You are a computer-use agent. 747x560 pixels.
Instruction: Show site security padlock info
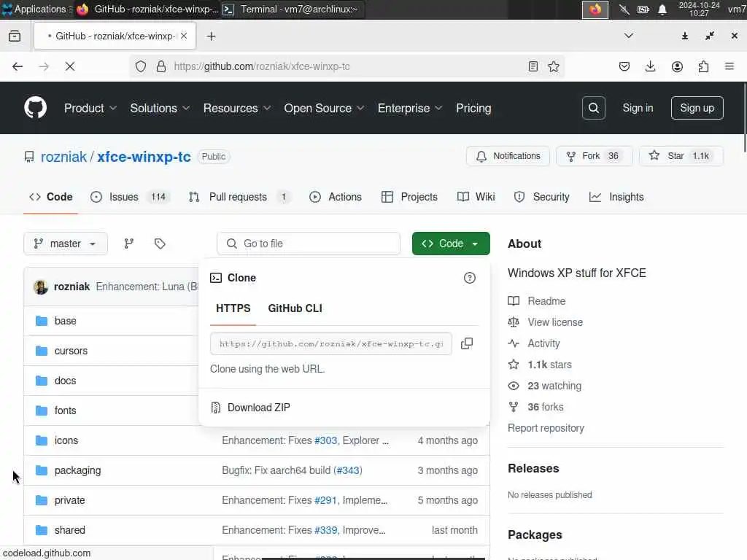pos(161,66)
